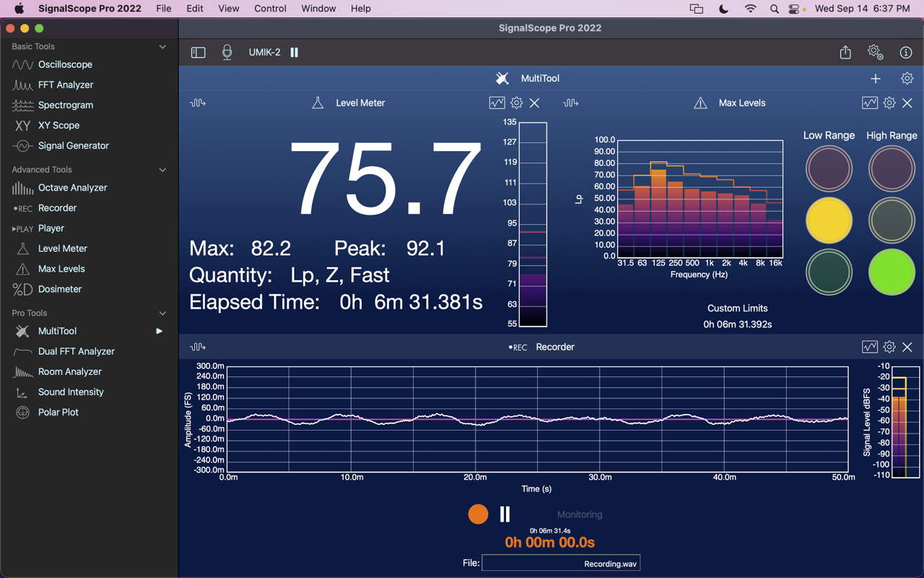Open the Dual FFT Analyzer

click(x=76, y=351)
